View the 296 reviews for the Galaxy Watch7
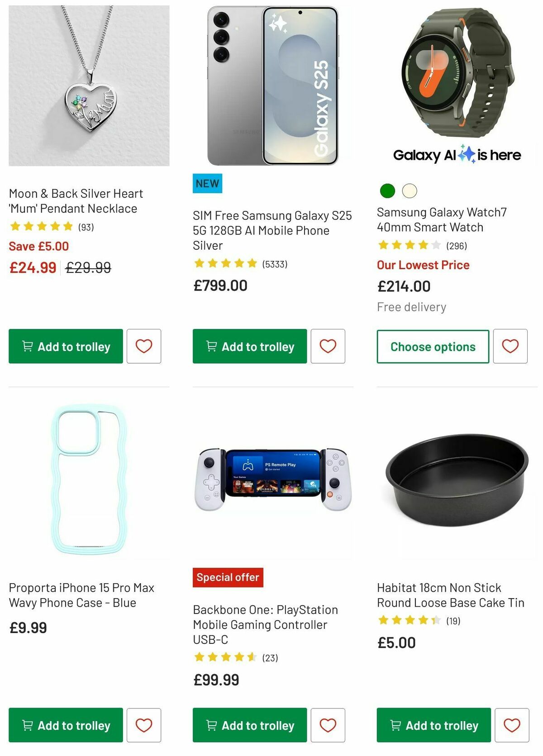The image size is (543, 756). 457,246
